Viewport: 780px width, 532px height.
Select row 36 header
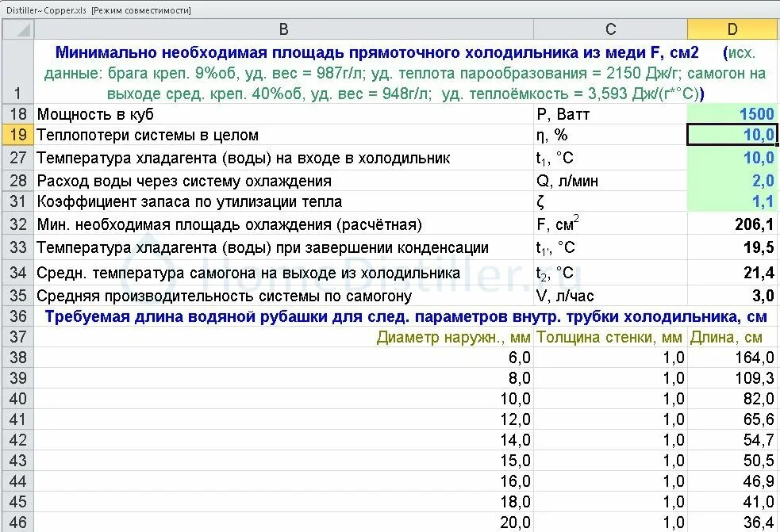point(18,316)
